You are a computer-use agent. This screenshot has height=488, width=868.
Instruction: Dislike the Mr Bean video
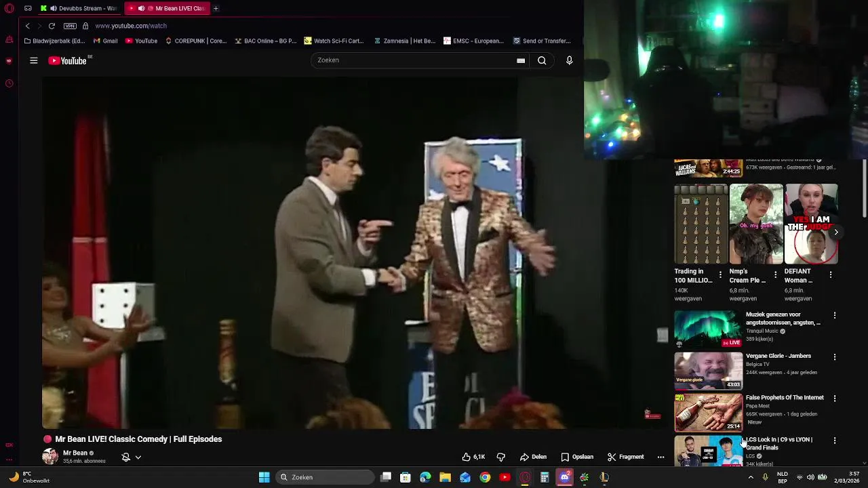501,457
